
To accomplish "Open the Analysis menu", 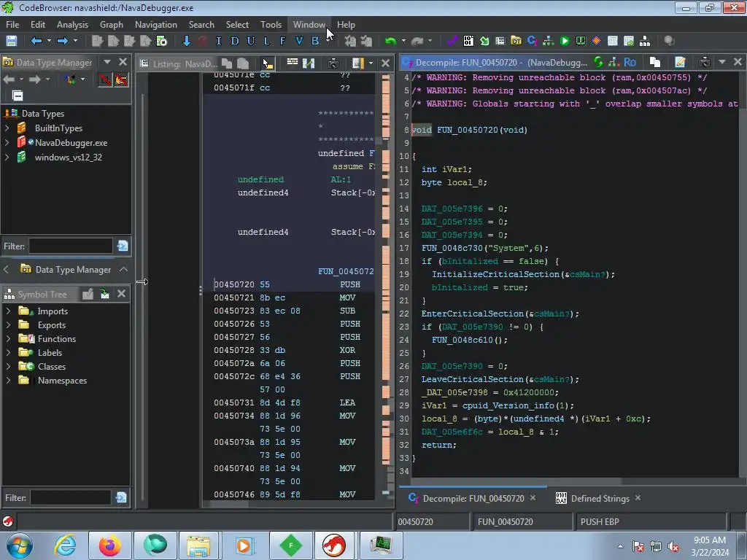I will coord(72,25).
